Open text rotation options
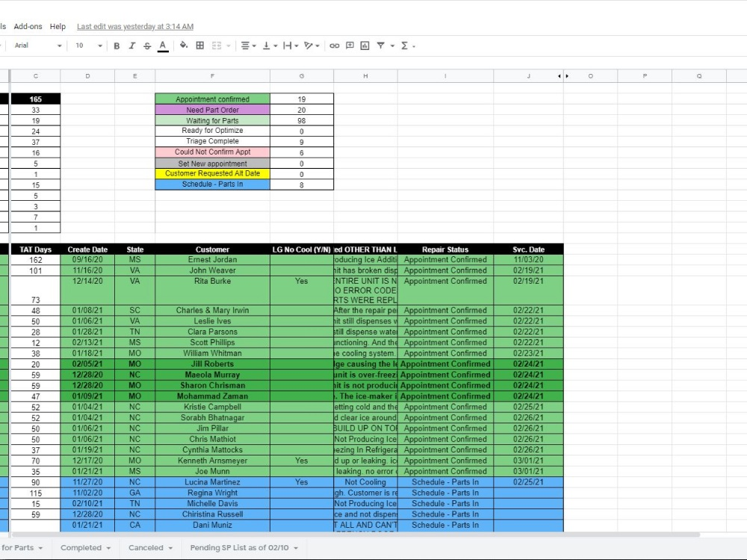The image size is (747, 560). tap(311, 46)
